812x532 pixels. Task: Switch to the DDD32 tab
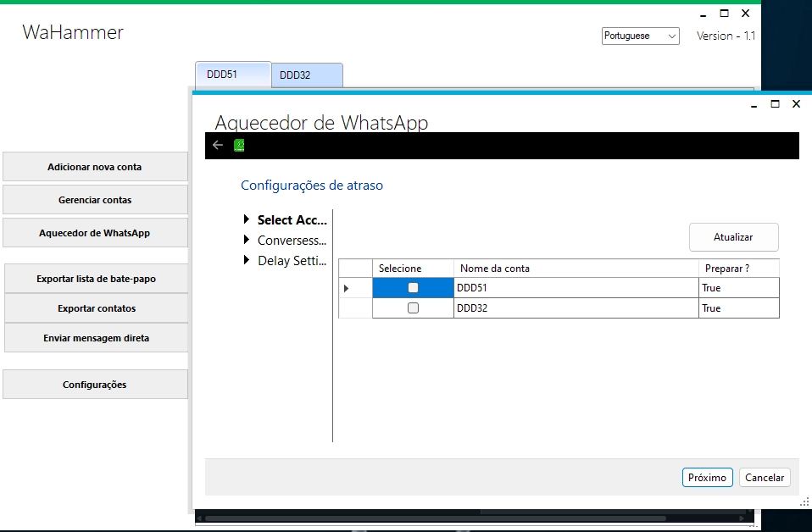click(x=307, y=75)
